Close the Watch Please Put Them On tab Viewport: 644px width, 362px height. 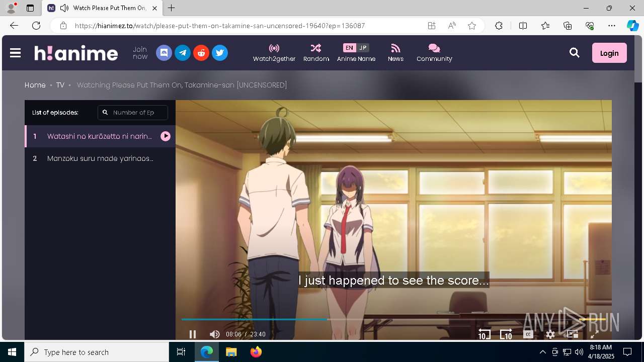[x=154, y=8]
